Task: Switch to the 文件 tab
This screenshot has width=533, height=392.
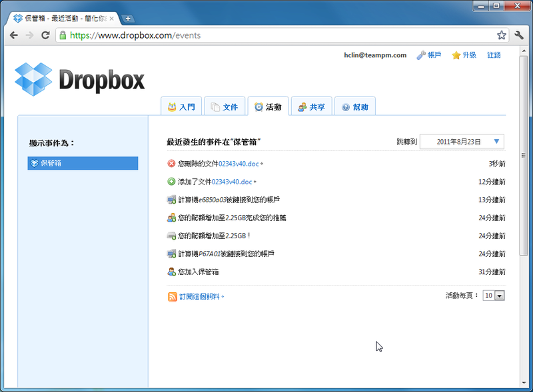Action: coord(225,106)
